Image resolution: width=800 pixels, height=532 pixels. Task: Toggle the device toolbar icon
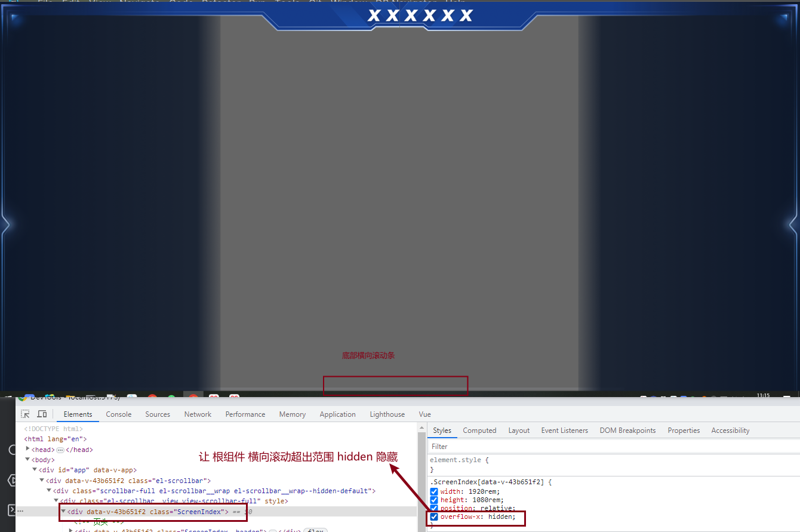coord(42,414)
